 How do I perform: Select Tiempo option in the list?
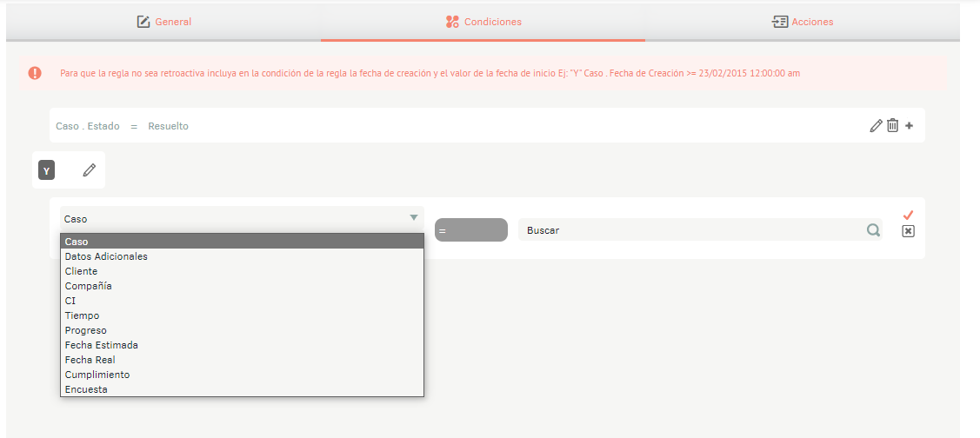click(x=242, y=315)
